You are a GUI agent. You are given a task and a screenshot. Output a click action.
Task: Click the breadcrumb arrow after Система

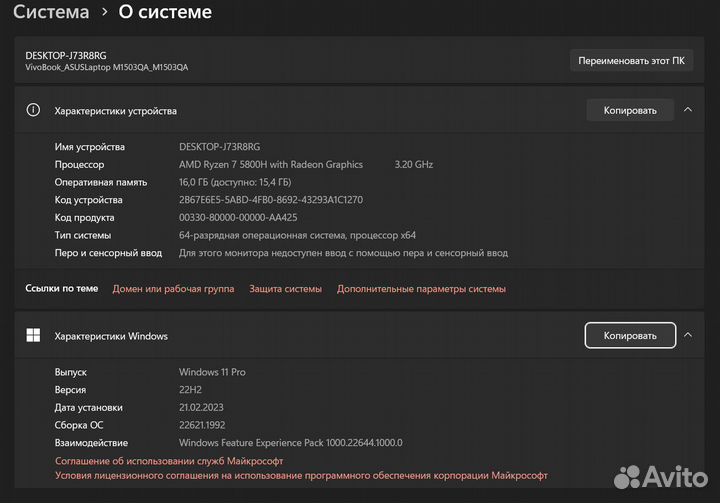[103, 13]
